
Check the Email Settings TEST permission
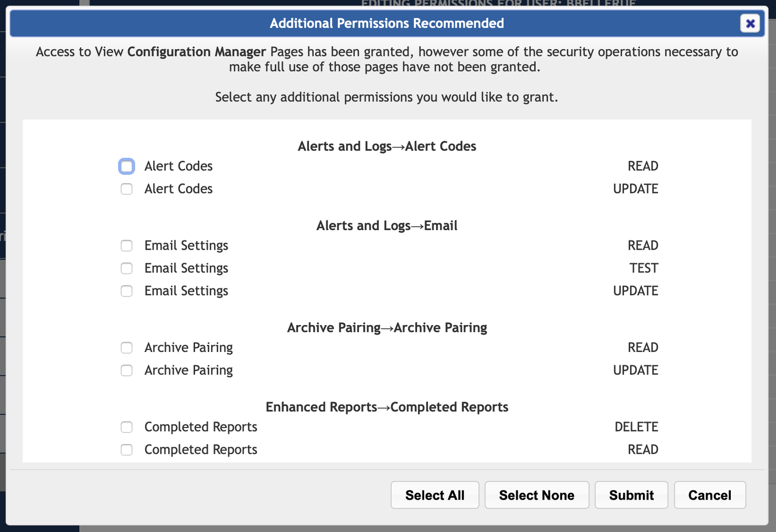point(126,268)
